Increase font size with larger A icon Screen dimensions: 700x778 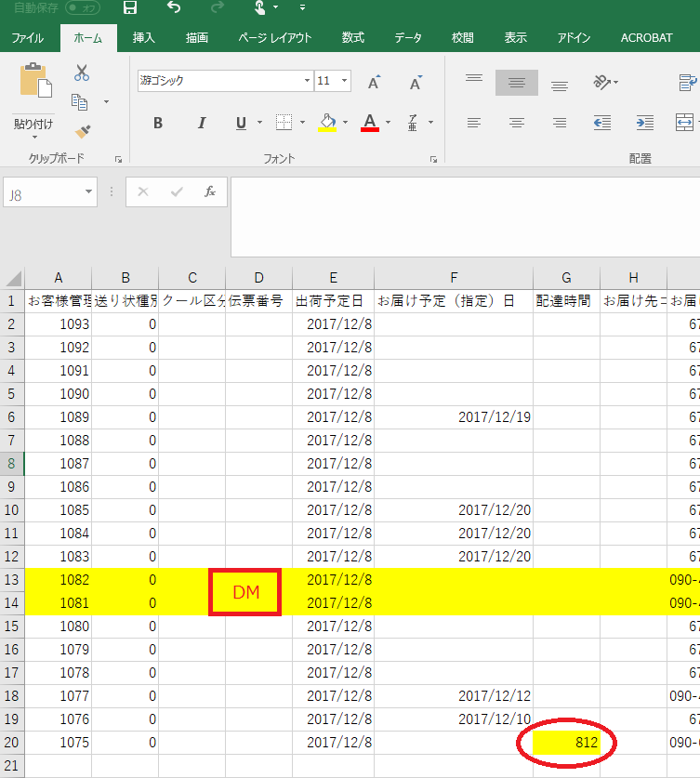[x=374, y=83]
